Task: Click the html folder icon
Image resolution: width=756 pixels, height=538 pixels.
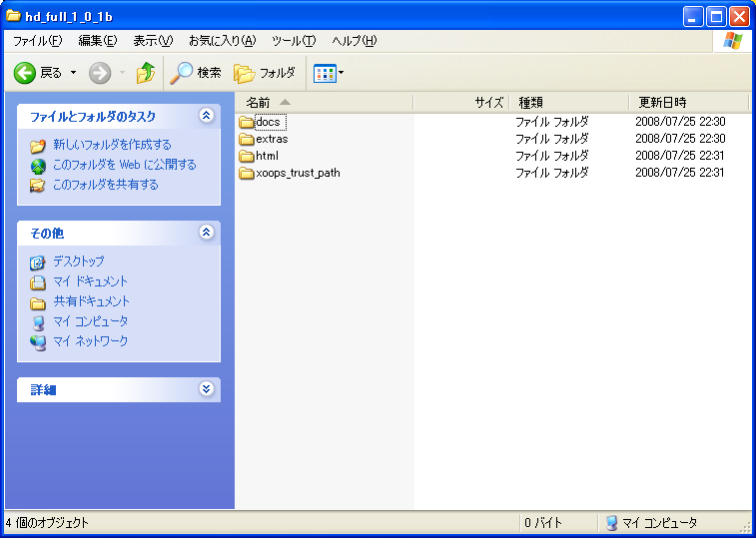Action: click(x=247, y=156)
